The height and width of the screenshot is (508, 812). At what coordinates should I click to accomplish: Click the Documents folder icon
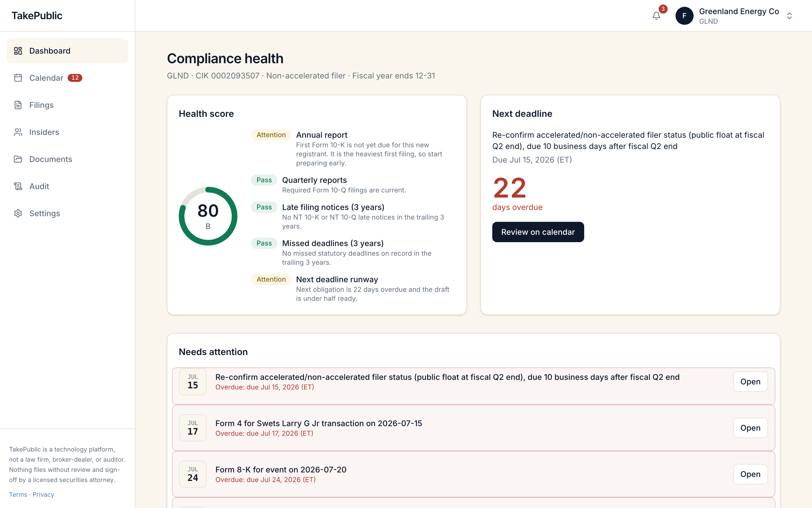click(x=18, y=159)
